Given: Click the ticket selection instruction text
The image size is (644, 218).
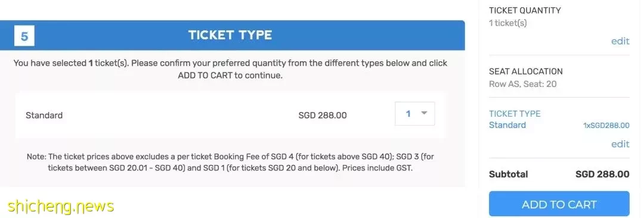Looking at the screenshot, I should [x=230, y=69].
